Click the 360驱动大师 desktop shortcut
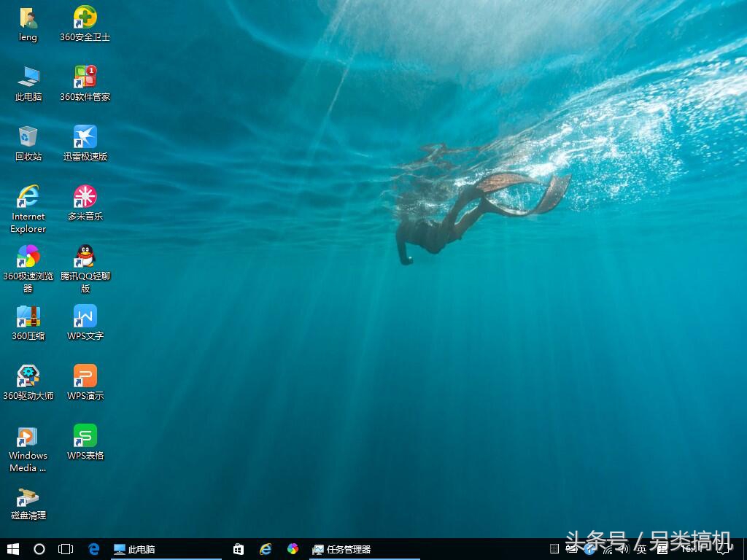 tap(28, 376)
